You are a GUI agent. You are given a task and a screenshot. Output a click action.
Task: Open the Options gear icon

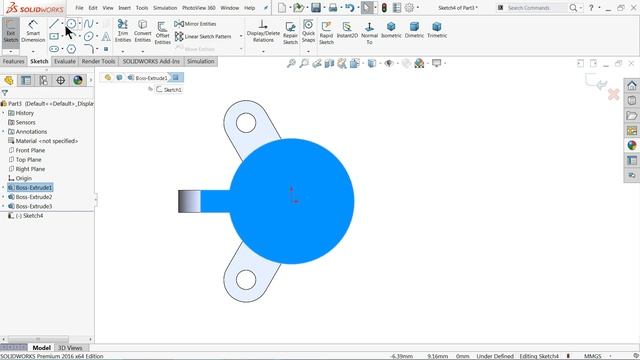click(409, 8)
